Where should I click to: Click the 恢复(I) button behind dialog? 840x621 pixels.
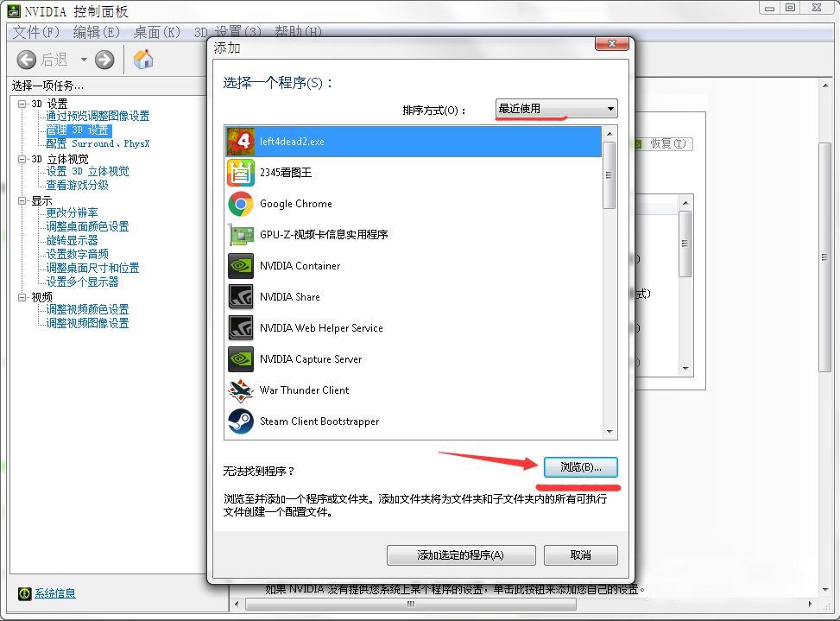[x=667, y=144]
